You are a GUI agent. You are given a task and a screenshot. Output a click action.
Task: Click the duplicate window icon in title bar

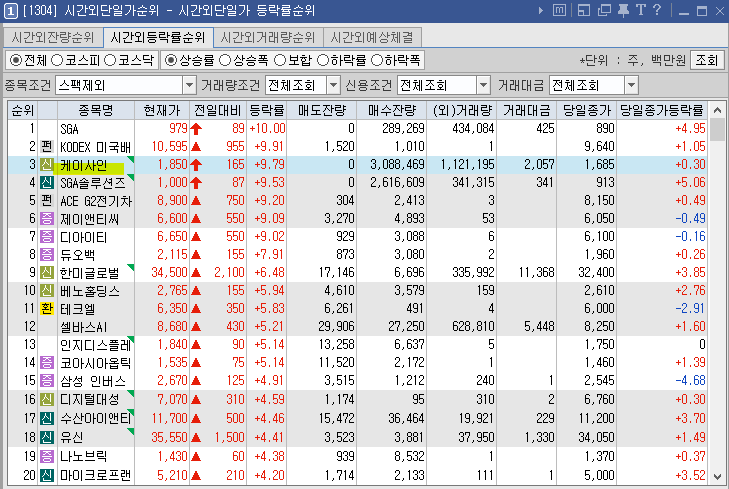[x=604, y=10]
